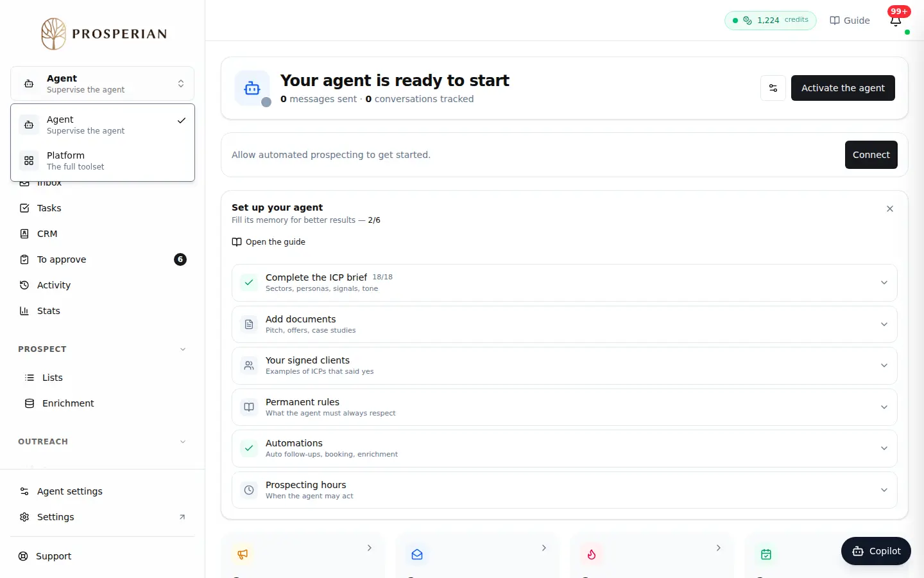Open the notifications bell icon
Image resolution: width=924 pixels, height=578 pixels.
[896, 21]
